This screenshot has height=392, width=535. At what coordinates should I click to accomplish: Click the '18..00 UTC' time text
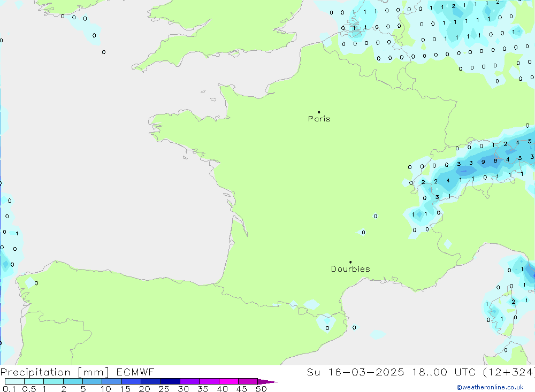click(x=444, y=372)
